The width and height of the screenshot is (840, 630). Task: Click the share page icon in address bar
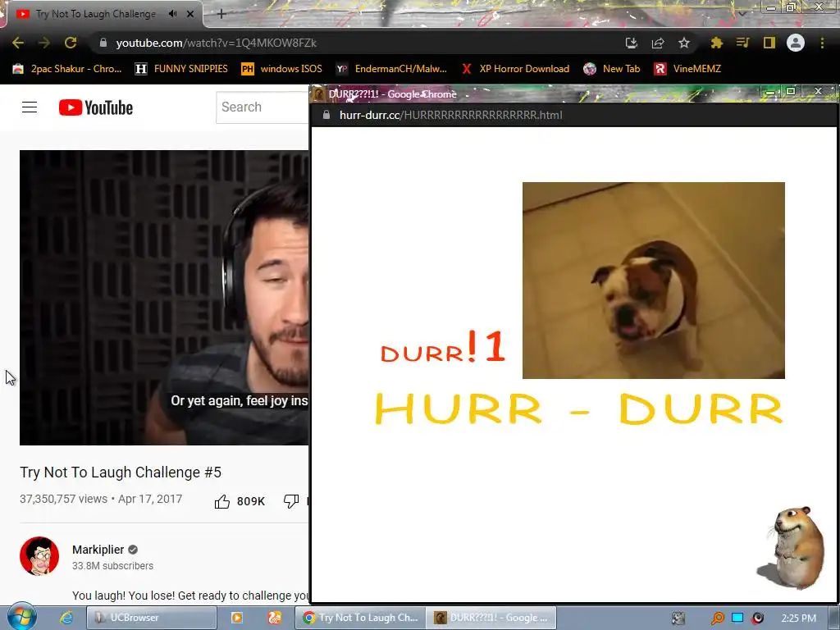658,43
